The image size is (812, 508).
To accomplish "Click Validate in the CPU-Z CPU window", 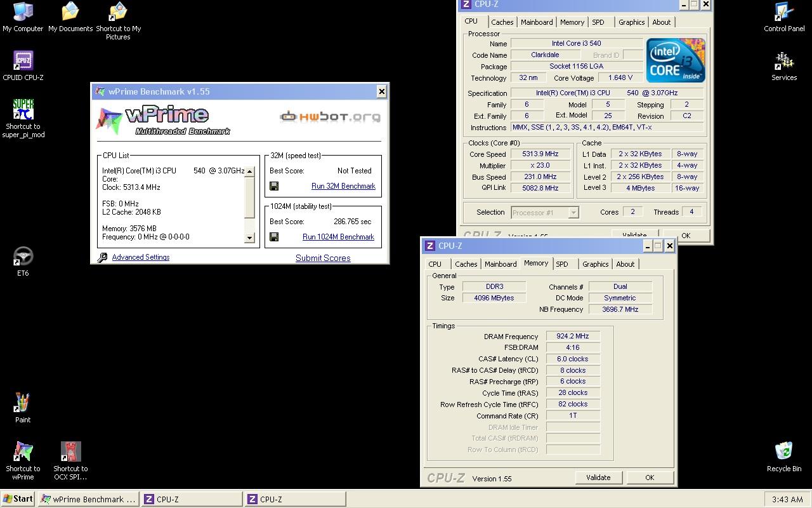I will click(634, 236).
